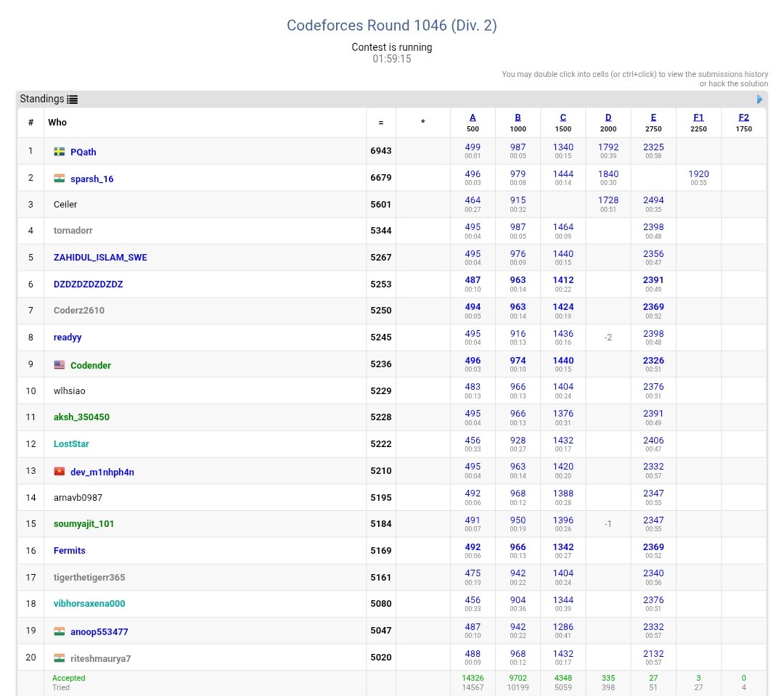784x696 pixels.
Task: Open problem E from the header
Action: pyautogui.click(x=653, y=118)
